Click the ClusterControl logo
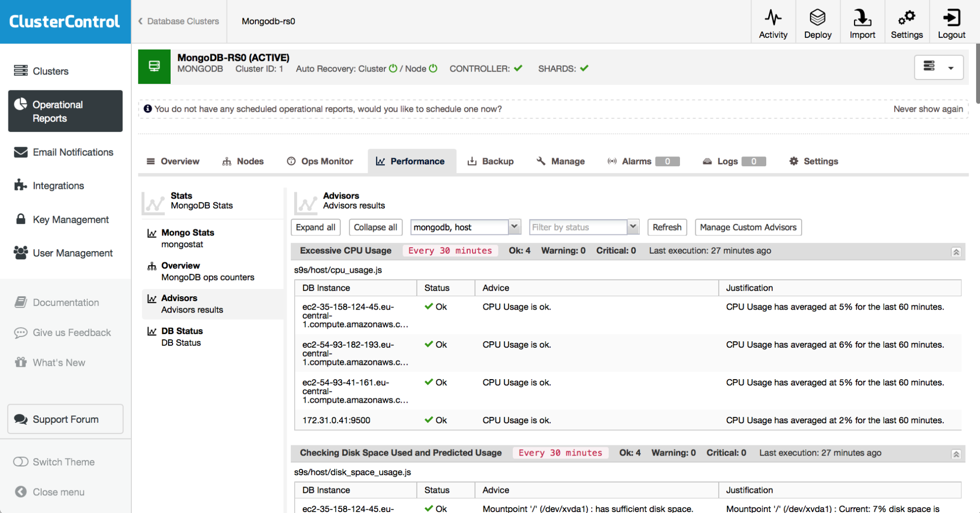The width and height of the screenshot is (980, 513). [x=65, y=22]
